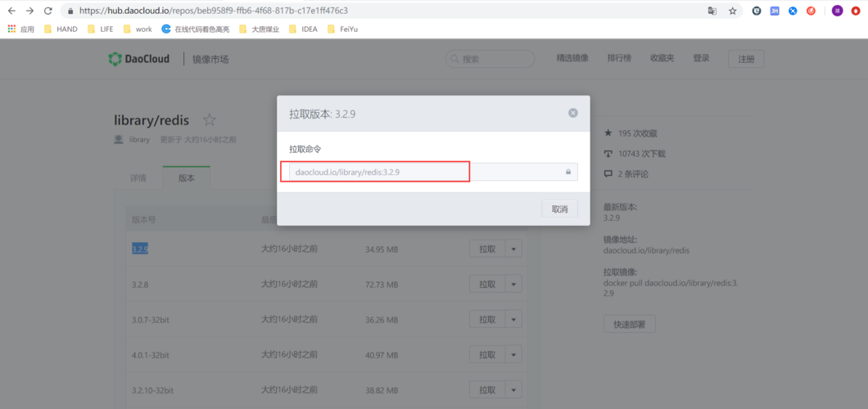Close the pull version dialog
The width and height of the screenshot is (868, 409).
573,113
